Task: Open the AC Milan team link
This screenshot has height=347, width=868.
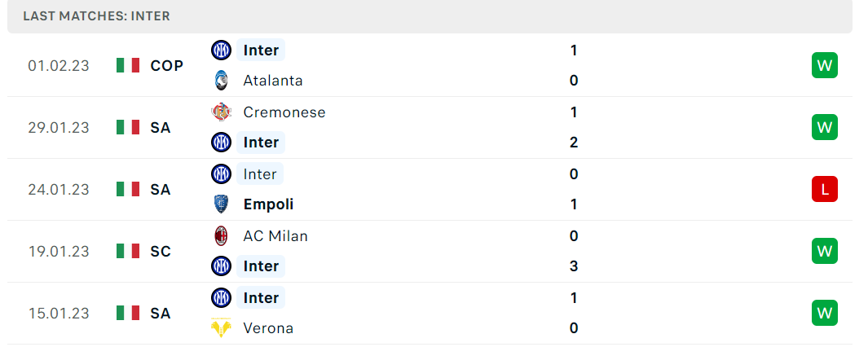Action: click(x=275, y=235)
